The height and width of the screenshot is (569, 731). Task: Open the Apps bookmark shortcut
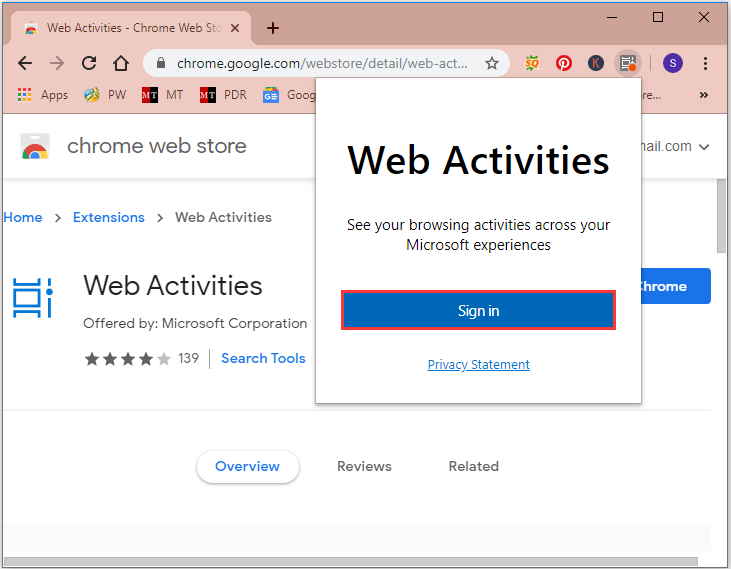[43, 95]
